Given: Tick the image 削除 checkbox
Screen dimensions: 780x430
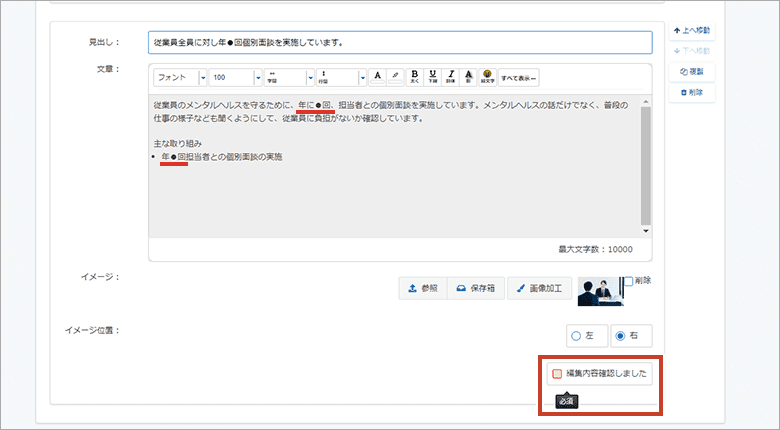Looking at the screenshot, I should click(628, 282).
